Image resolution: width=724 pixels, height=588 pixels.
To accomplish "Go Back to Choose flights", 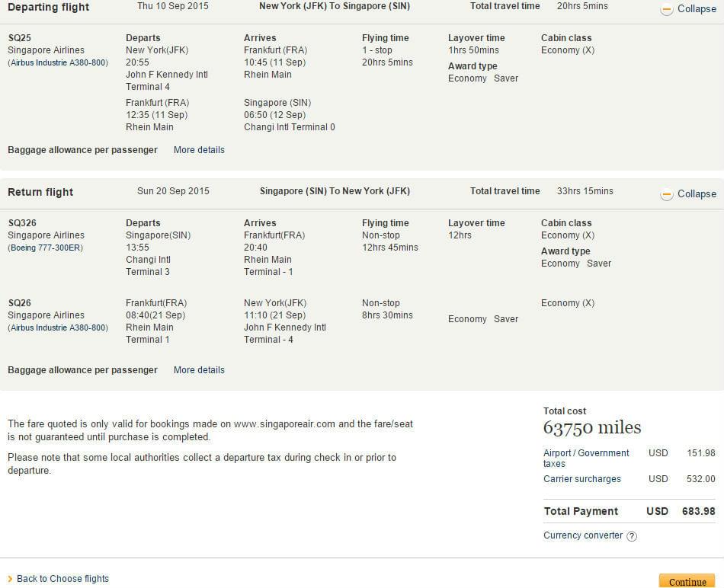I will (x=62, y=579).
